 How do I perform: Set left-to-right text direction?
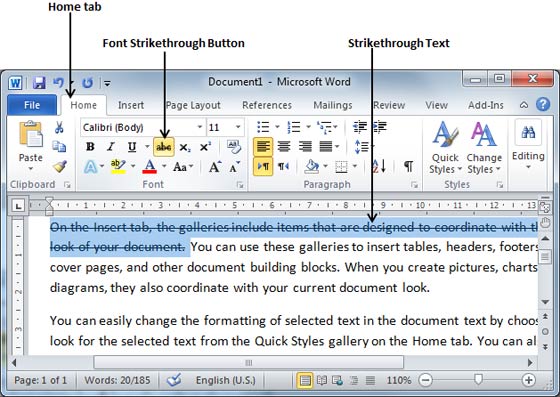pos(263,167)
